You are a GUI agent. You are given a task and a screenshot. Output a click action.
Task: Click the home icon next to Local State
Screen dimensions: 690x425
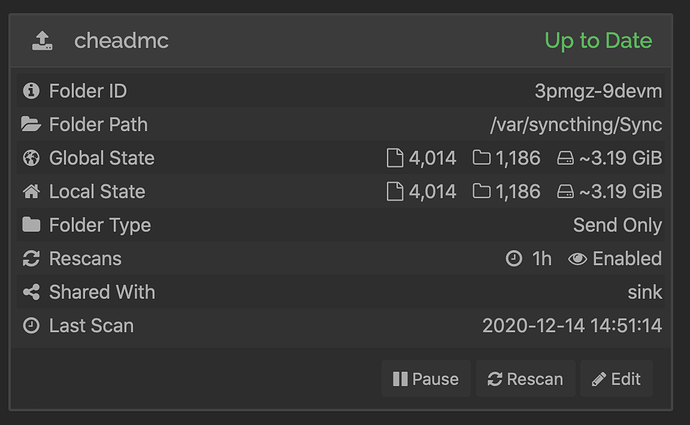coord(31,191)
